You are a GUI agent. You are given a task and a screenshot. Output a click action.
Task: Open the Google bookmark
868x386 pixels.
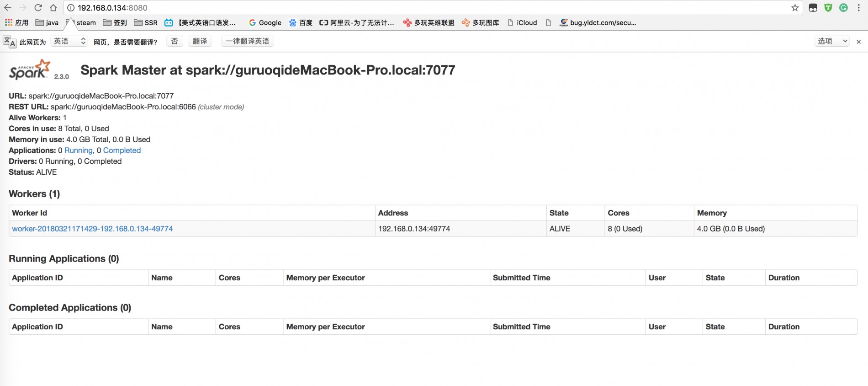coord(265,22)
